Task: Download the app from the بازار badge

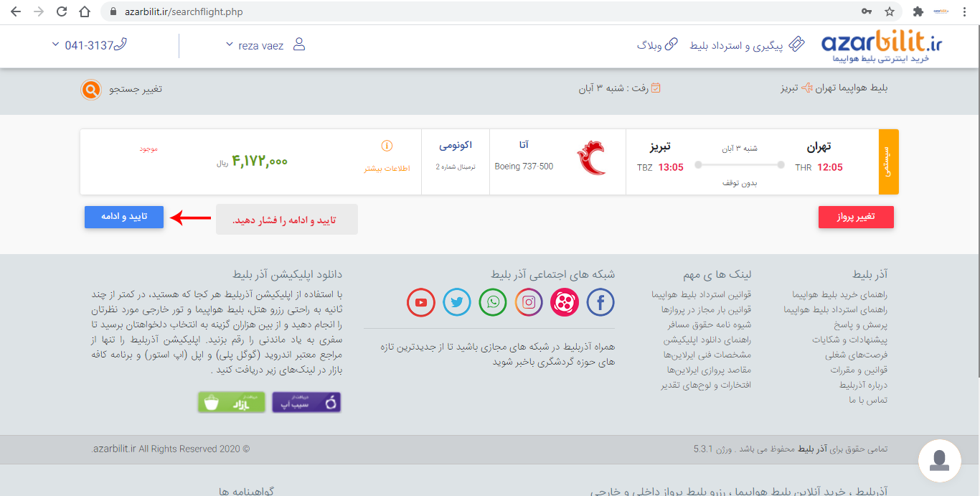Action: 231,403
